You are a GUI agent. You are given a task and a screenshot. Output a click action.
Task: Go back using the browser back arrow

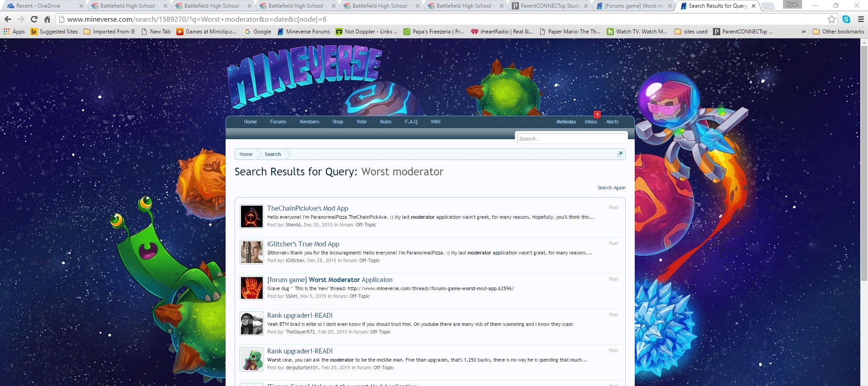coord(8,19)
